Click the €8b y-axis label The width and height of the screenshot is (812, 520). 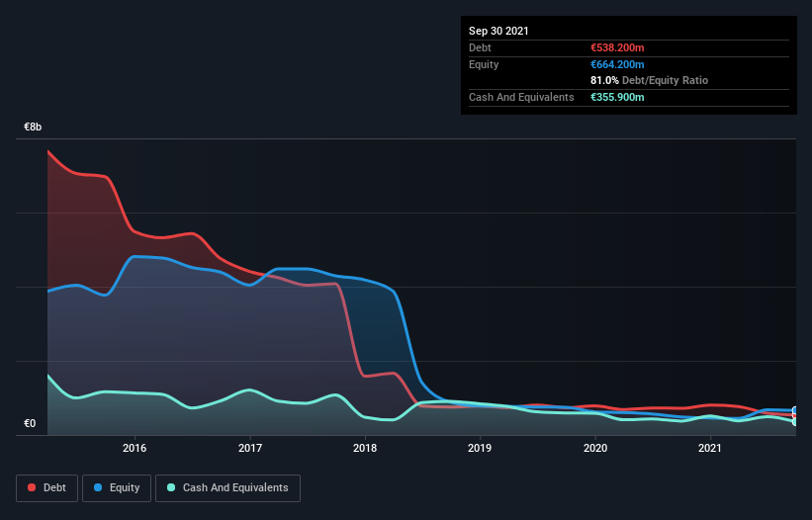pos(33,128)
